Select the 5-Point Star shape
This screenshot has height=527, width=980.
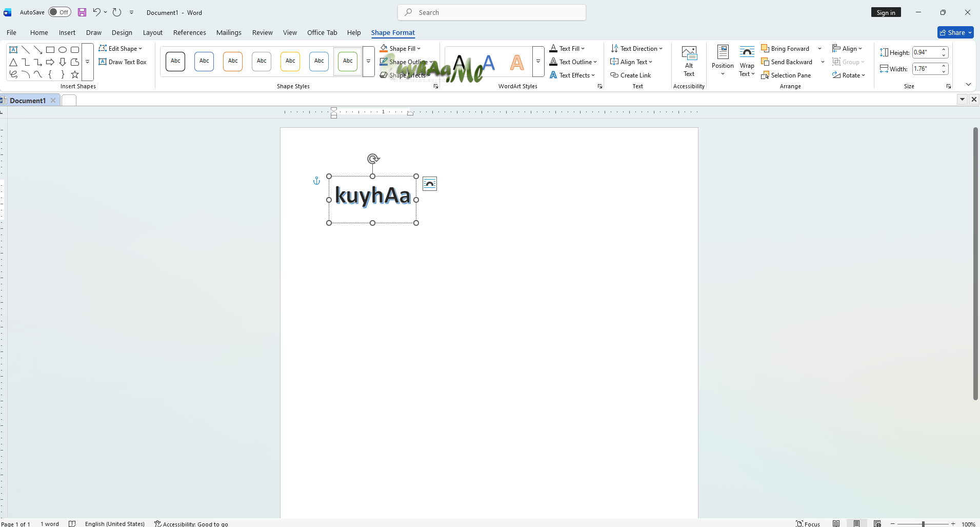pos(75,74)
